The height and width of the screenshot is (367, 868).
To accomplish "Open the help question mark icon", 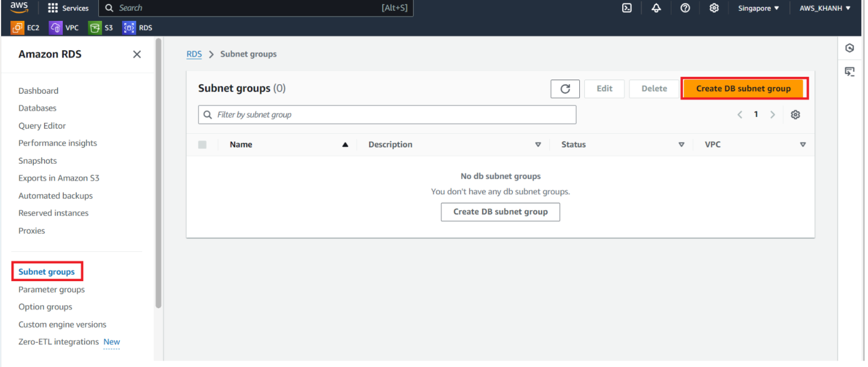I will click(685, 8).
